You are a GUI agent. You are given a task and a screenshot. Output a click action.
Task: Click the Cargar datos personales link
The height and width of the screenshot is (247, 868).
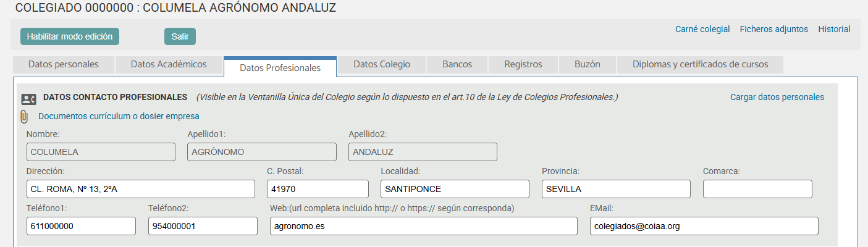point(777,97)
